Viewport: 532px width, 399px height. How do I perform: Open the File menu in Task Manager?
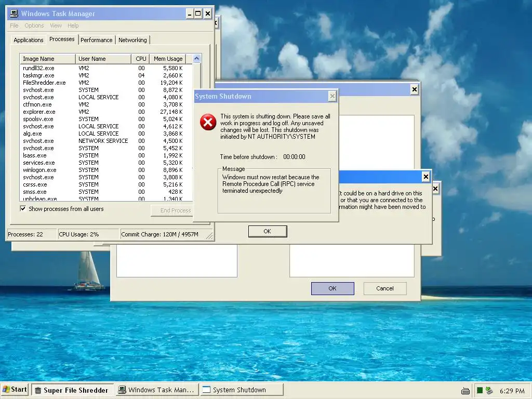(14, 25)
